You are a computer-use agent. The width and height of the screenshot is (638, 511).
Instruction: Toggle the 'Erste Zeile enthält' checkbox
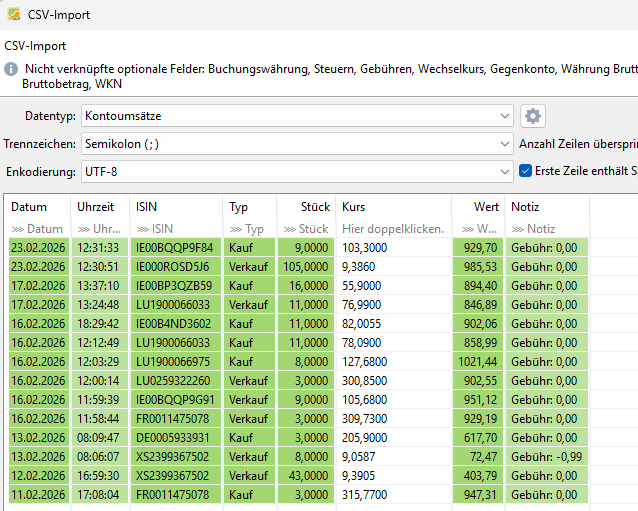(x=525, y=171)
